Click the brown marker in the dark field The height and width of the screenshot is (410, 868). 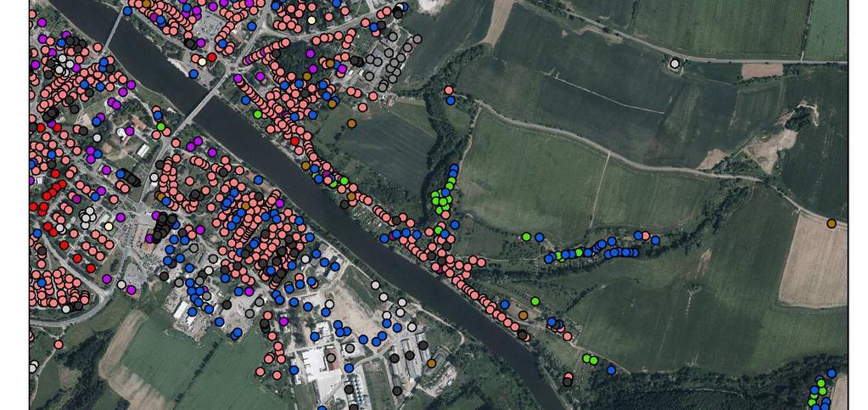(x=351, y=123)
